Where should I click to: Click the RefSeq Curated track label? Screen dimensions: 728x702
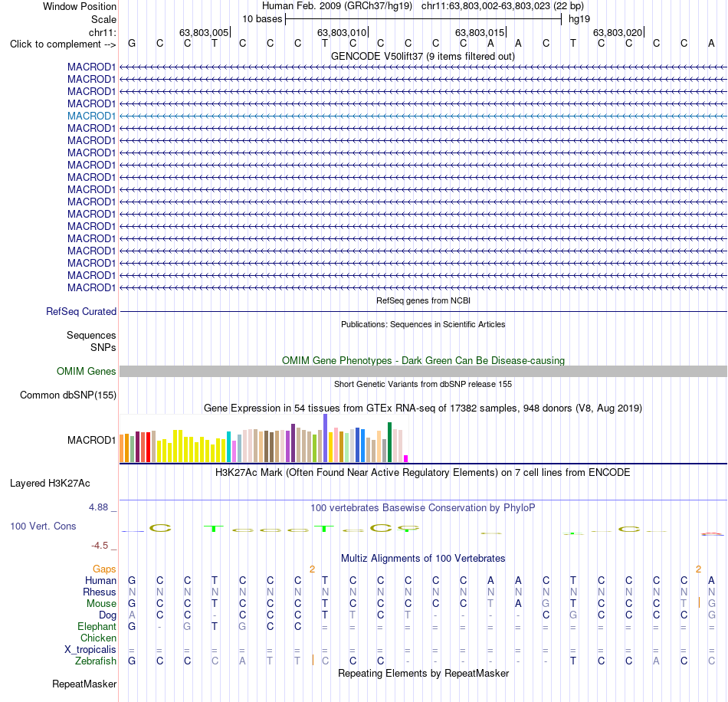pos(81,312)
